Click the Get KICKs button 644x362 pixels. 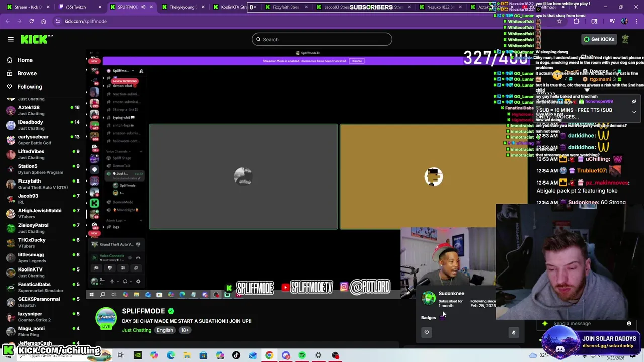tap(599, 39)
